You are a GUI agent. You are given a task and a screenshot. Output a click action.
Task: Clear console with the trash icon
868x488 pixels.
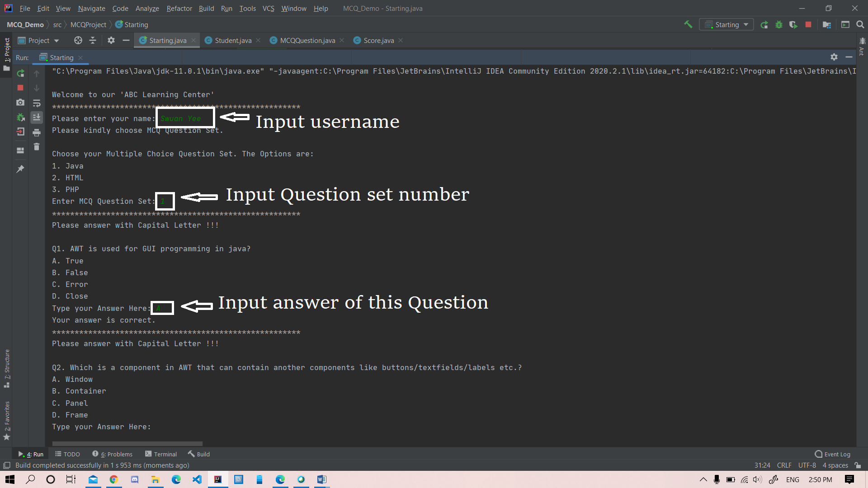[x=37, y=147]
